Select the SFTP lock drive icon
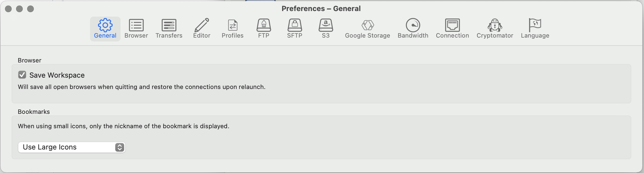This screenshot has width=644, height=173. pos(295,25)
